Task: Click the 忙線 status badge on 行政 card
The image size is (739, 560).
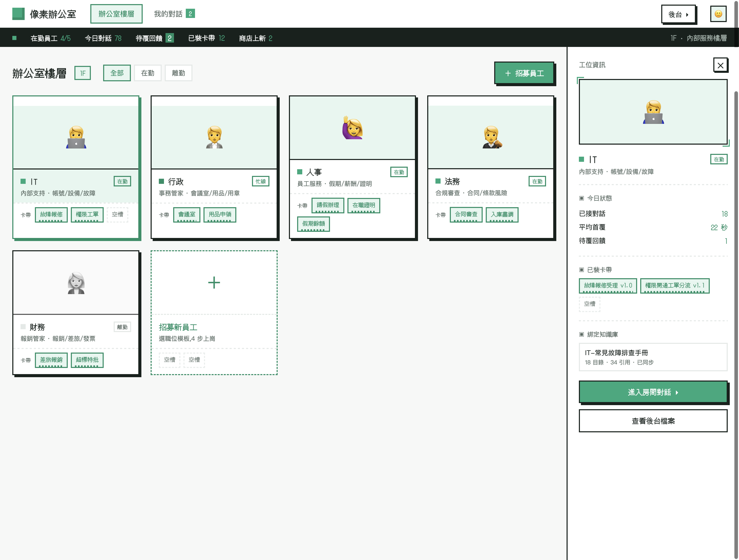Action: click(261, 181)
